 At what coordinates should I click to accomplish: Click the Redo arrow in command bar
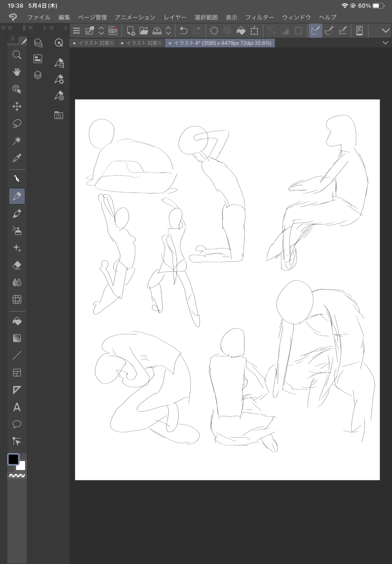click(197, 30)
